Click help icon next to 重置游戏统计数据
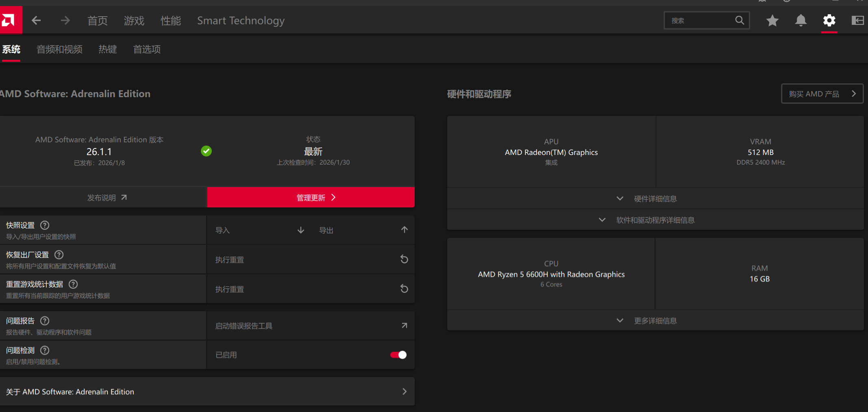Viewport: 868px width, 412px height. tap(73, 284)
